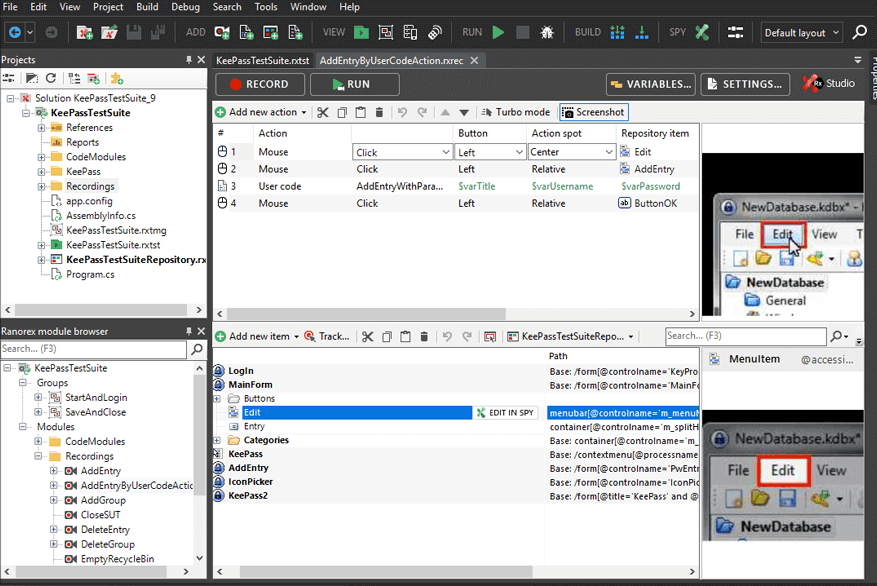Open the Left mouse button dropdown in row 1

click(519, 152)
